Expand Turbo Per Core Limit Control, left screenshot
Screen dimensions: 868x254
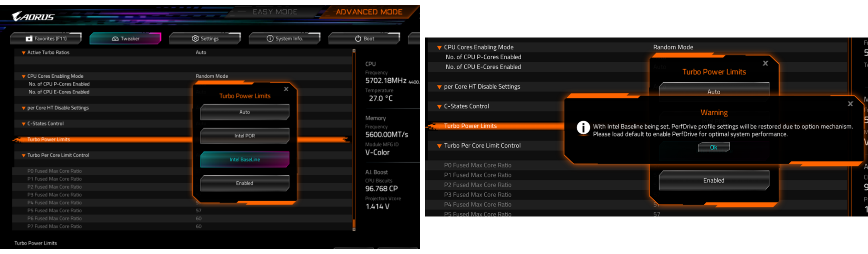pos(24,156)
